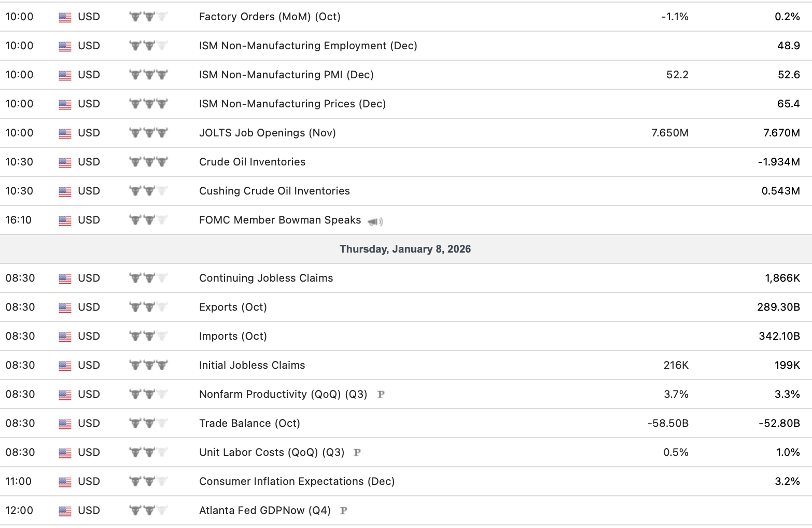Click the preliminary P icon next to Nonfarm Productivity
This screenshot has width=812, height=528.
pyautogui.click(x=381, y=395)
